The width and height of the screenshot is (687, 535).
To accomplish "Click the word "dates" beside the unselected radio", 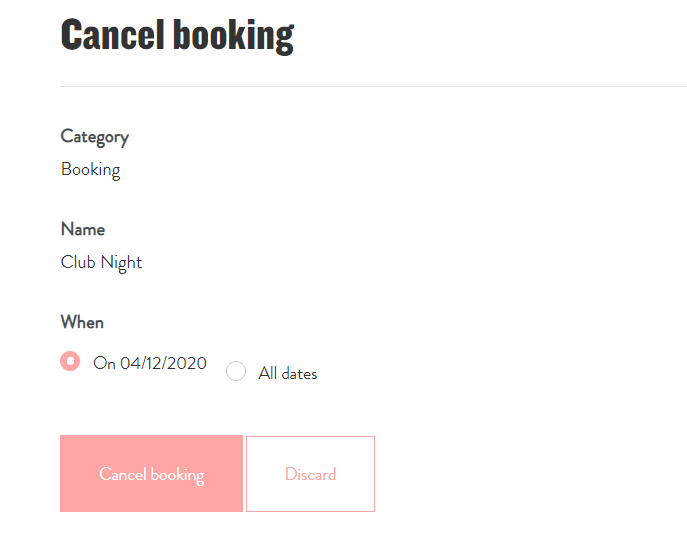I will click(x=299, y=373).
